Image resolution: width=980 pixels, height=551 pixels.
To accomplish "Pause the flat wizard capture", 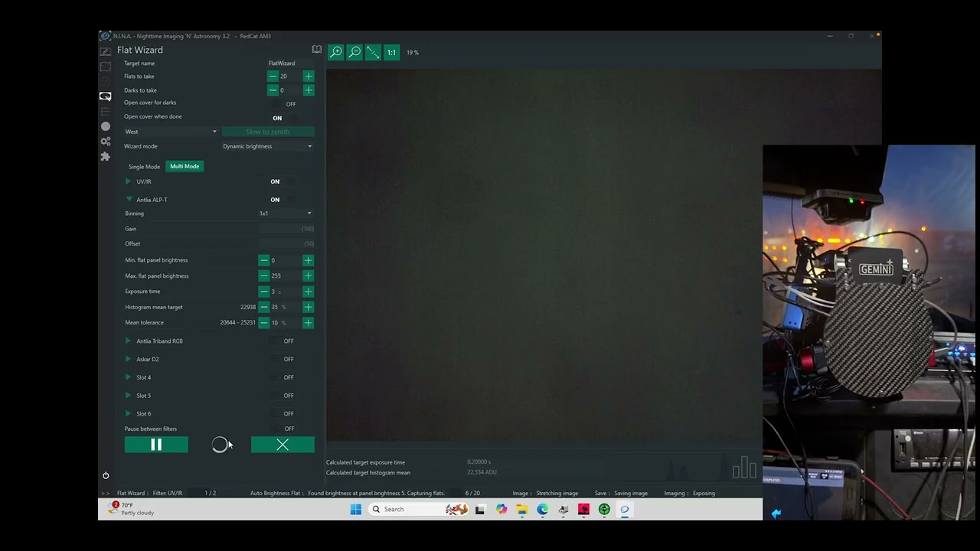I will pyautogui.click(x=156, y=445).
